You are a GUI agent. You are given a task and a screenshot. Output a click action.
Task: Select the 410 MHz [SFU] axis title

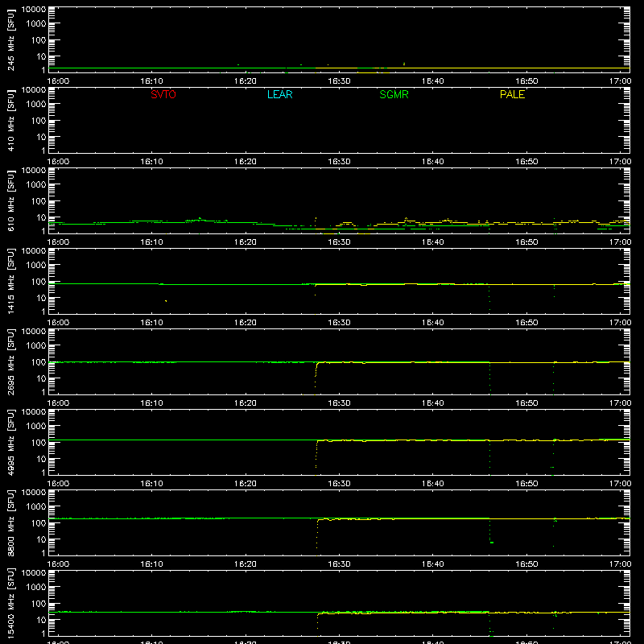pos(11,120)
